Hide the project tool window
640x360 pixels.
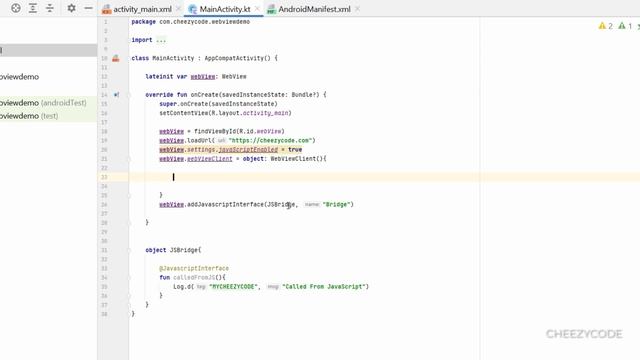pyautogui.click(x=88, y=8)
